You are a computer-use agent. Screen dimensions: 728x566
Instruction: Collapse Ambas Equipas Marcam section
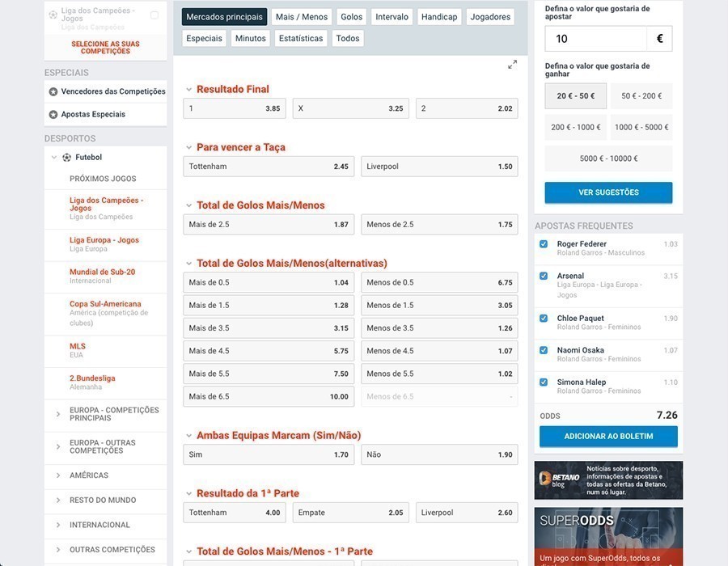click(x=189, y=436)
